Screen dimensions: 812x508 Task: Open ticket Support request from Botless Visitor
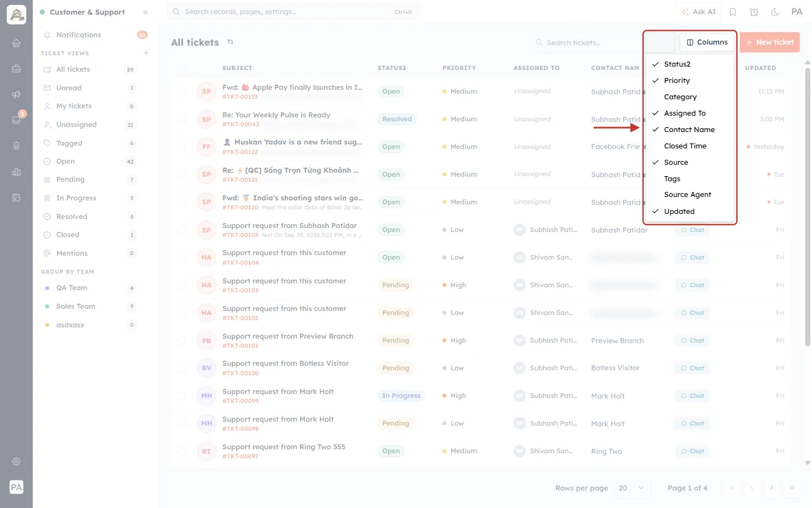click(285, 364)
